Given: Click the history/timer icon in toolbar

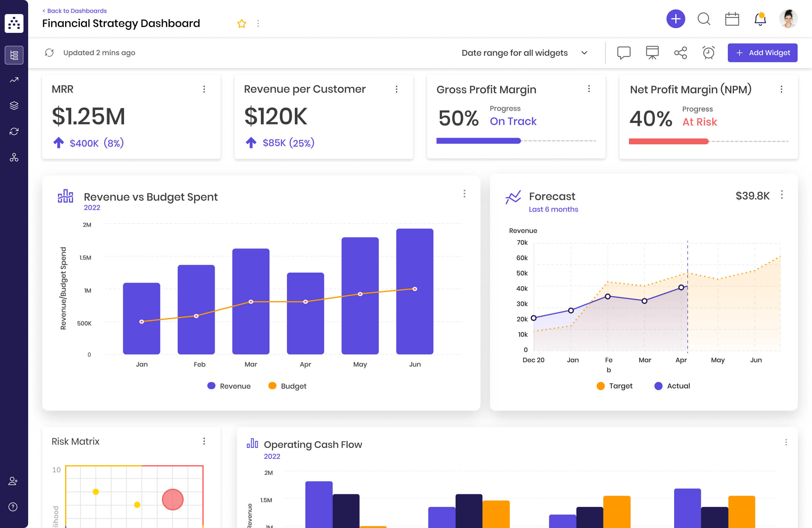Looking at the screenshot, I should click(x=709, y=53).
